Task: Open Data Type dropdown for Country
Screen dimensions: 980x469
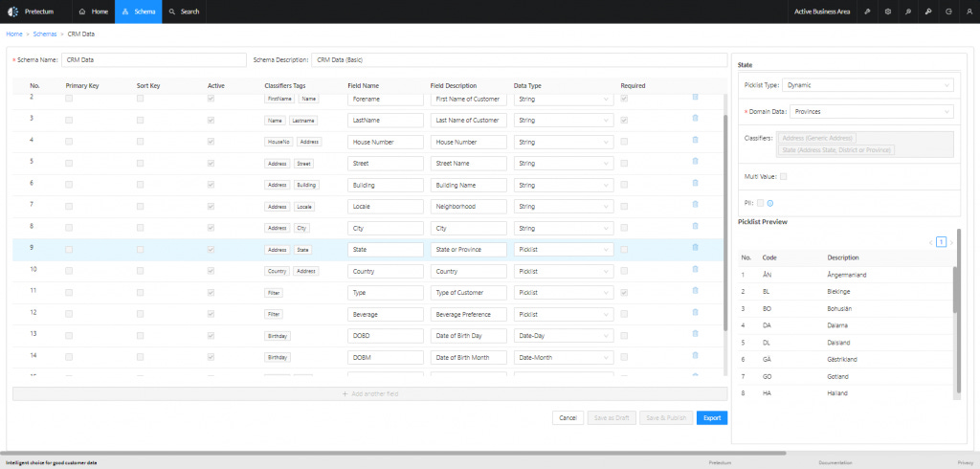Action: point(563,272)
